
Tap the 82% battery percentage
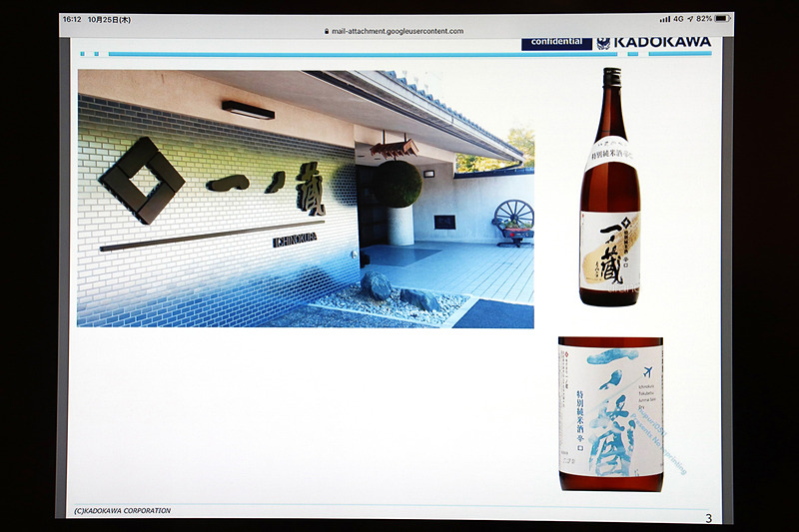tap(704, 18)
